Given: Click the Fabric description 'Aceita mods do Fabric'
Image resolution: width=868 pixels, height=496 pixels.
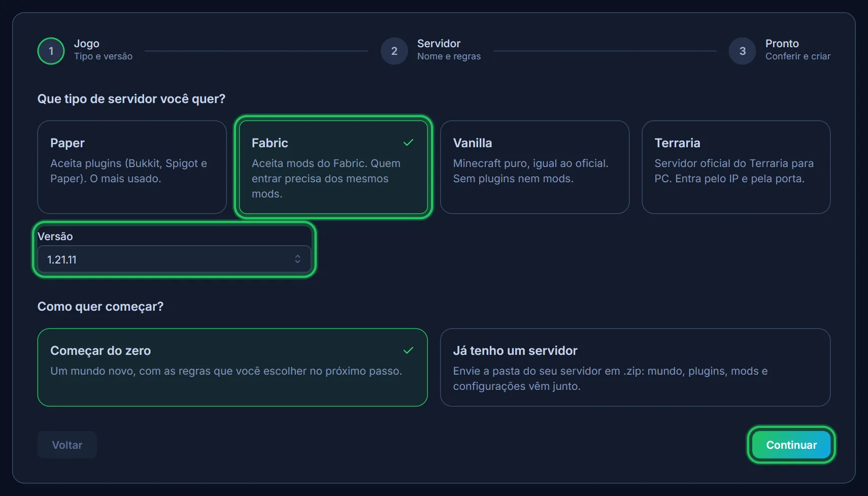Looking at the screenshot, I should (x=309, y=163).
